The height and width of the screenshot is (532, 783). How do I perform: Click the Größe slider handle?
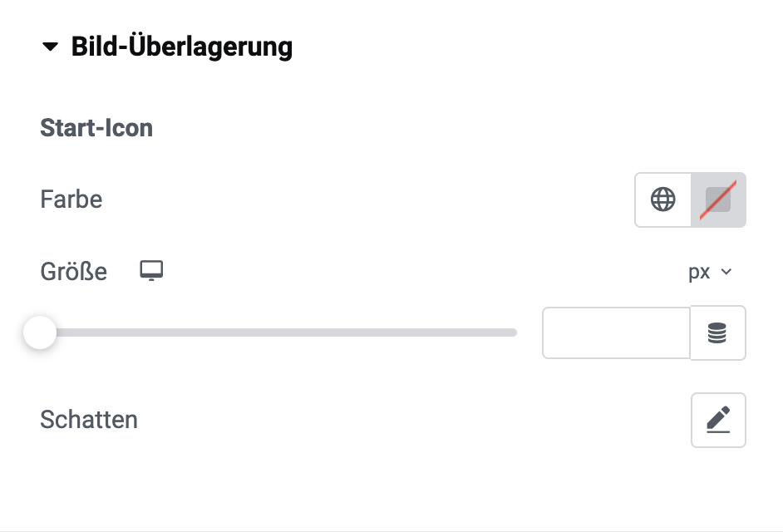click(40, 332)
